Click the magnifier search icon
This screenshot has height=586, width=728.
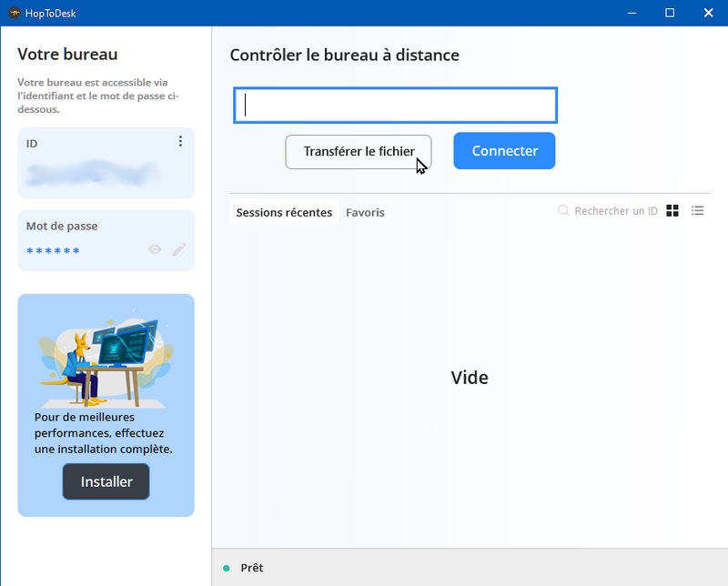564,211
